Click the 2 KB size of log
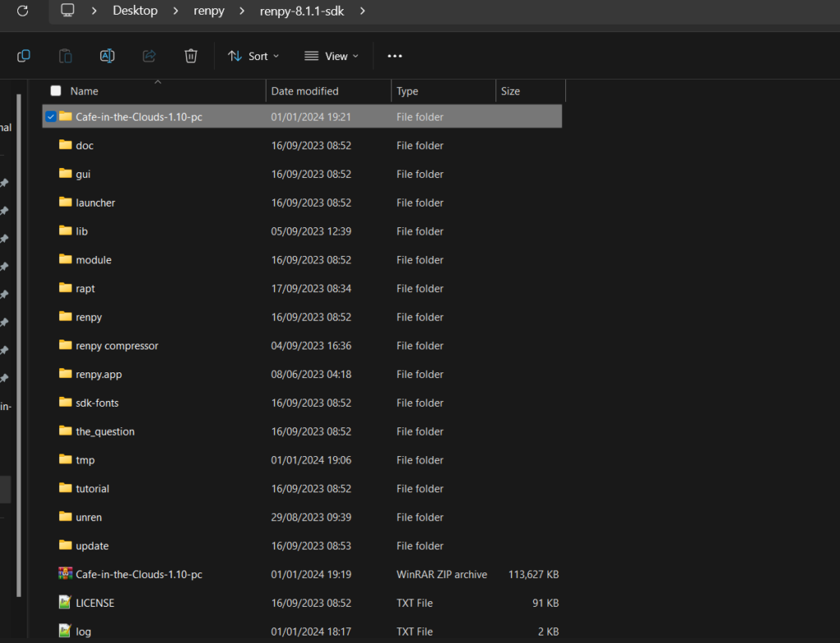 [x=549, y=632]
